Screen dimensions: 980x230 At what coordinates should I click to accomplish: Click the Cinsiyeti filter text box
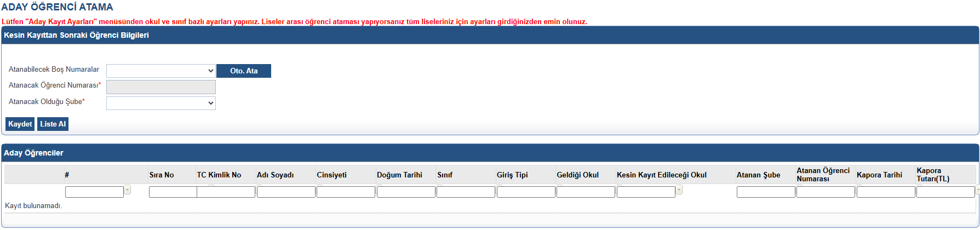[x=346, y=192]
